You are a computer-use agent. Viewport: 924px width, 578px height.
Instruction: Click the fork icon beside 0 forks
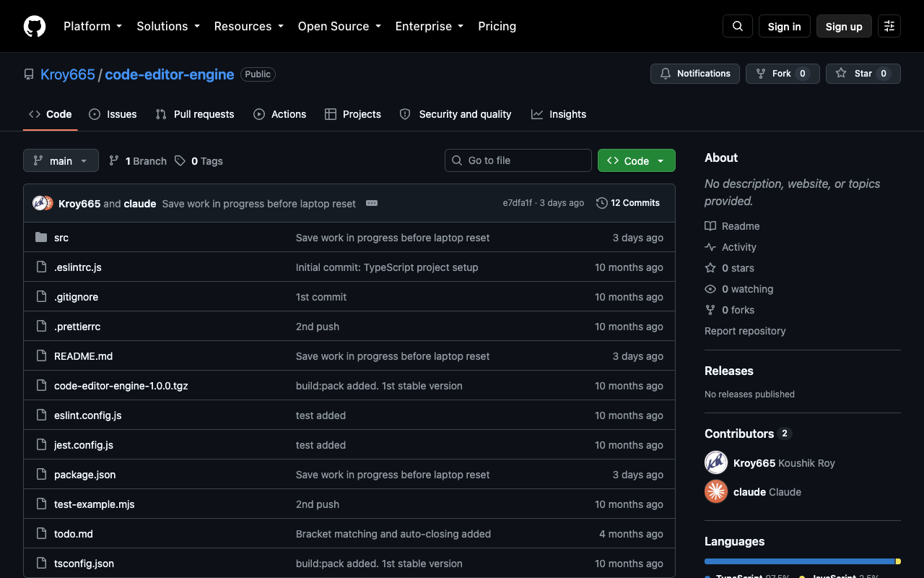710,310
